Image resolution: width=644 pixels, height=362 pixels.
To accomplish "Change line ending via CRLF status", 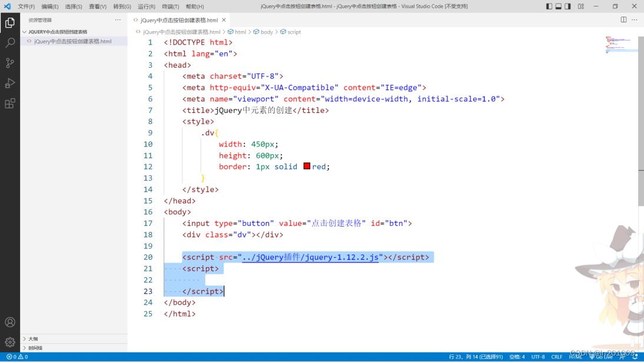I will tap(557, 357).
